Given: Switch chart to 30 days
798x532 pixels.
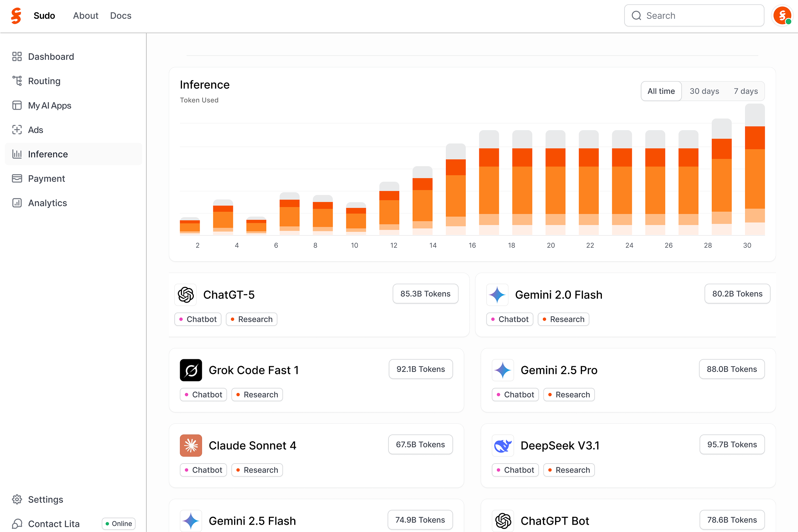Looking at the screenshot, I should 704,91.
